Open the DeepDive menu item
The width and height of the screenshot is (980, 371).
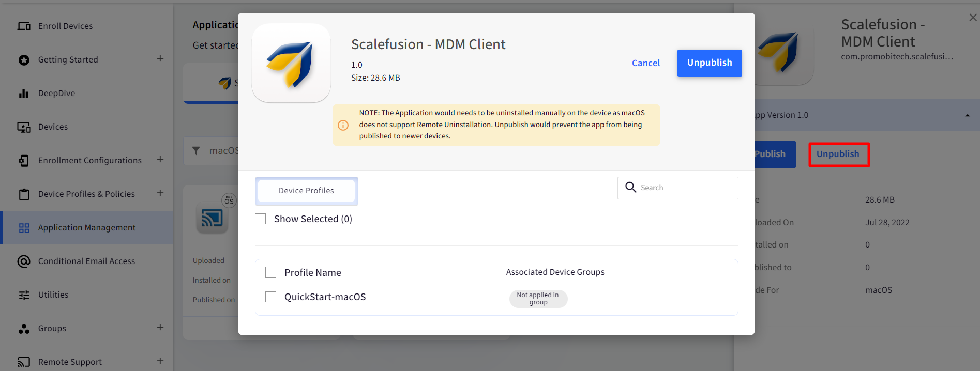pyautogui.click(x=57, y=94)
